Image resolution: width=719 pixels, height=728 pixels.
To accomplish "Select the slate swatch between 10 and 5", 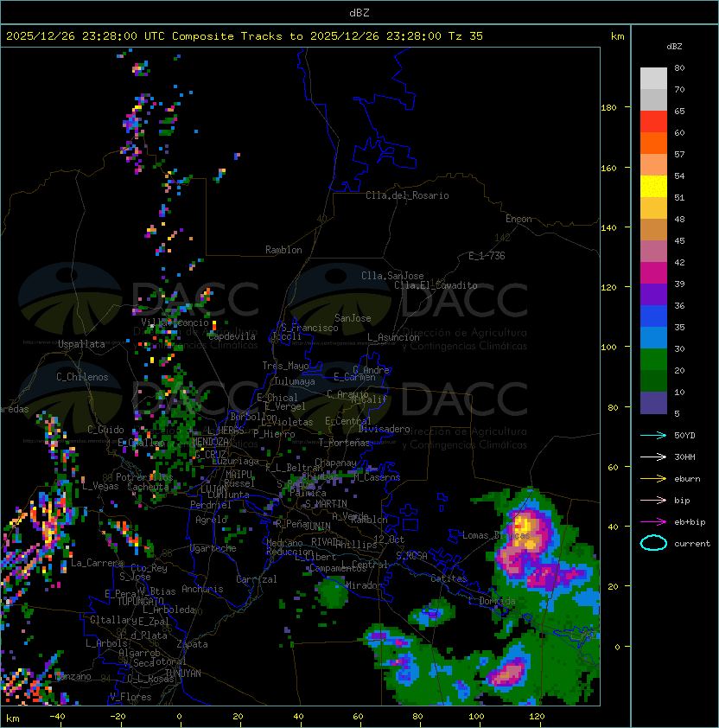I will click(x=653, y=403).
